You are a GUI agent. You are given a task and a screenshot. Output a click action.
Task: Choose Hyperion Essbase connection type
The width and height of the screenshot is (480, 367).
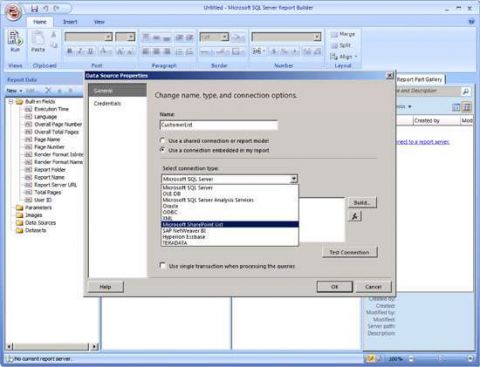tap(230, 237)
